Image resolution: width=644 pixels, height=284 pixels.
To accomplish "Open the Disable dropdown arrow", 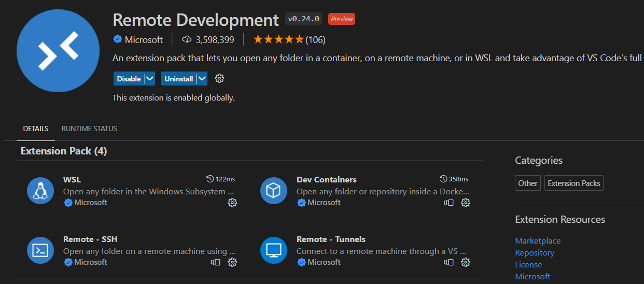I will point(150,79).
